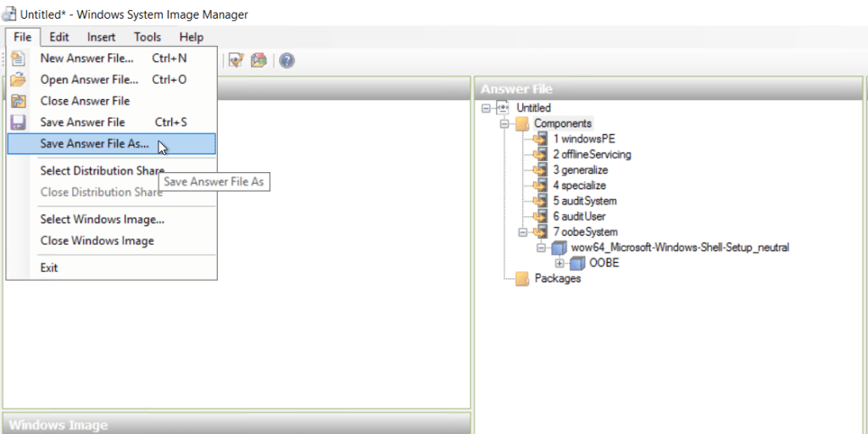
Task: Select the 4 specialize pass
Action: click(x=579, y=186)
